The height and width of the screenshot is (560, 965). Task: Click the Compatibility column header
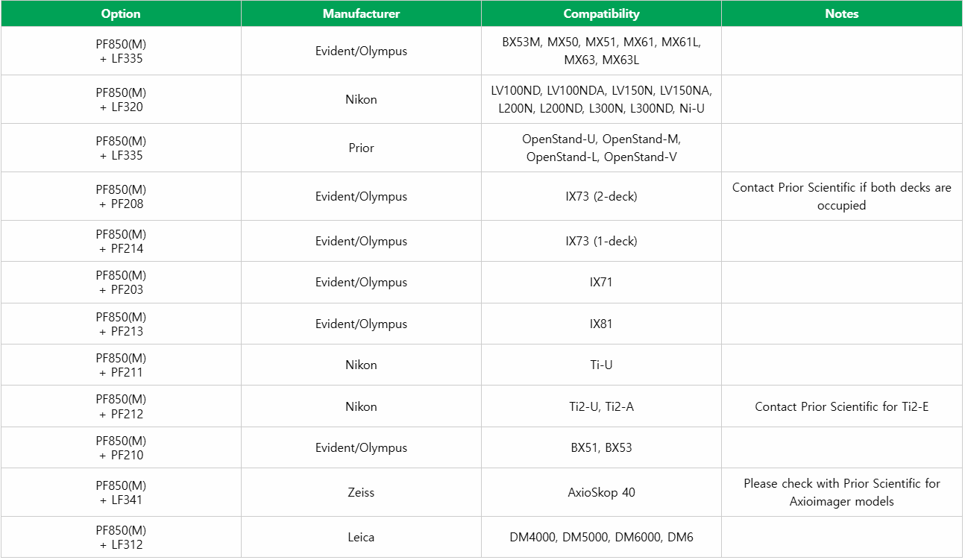click(x=601, y=13)
